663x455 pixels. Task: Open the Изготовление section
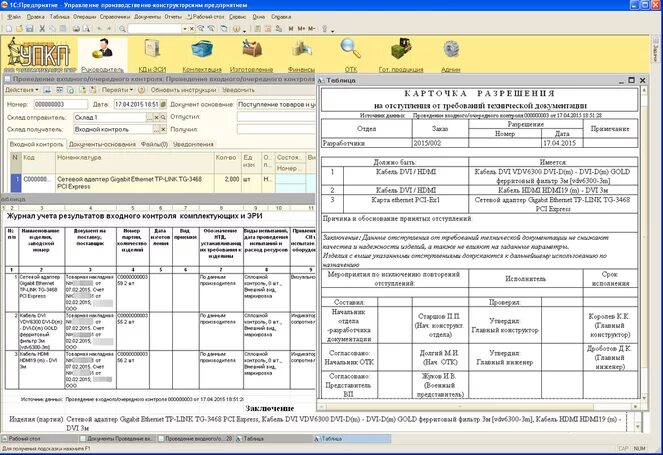tap(252, 55)
